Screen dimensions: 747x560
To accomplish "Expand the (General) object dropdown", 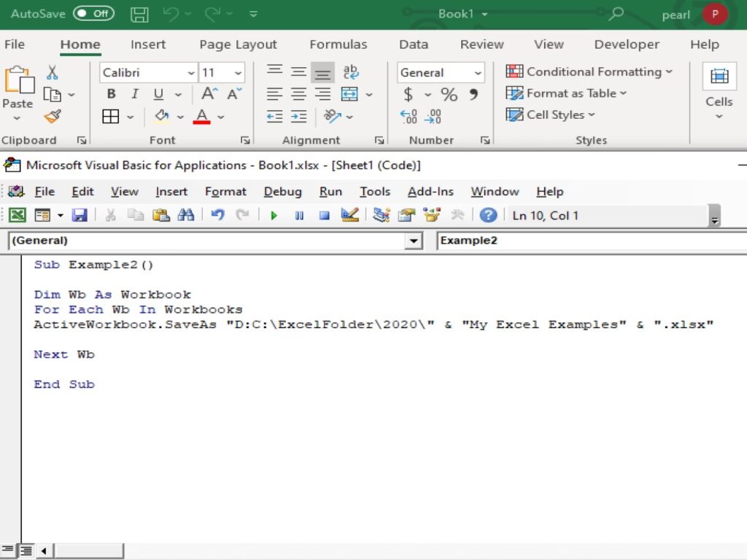I will (x=414, y=241).
